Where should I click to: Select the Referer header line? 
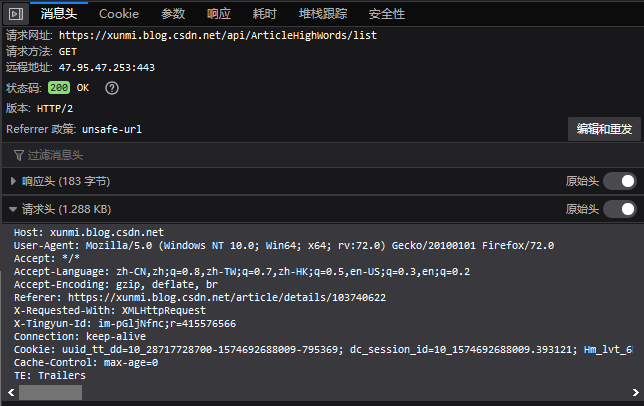200,298
